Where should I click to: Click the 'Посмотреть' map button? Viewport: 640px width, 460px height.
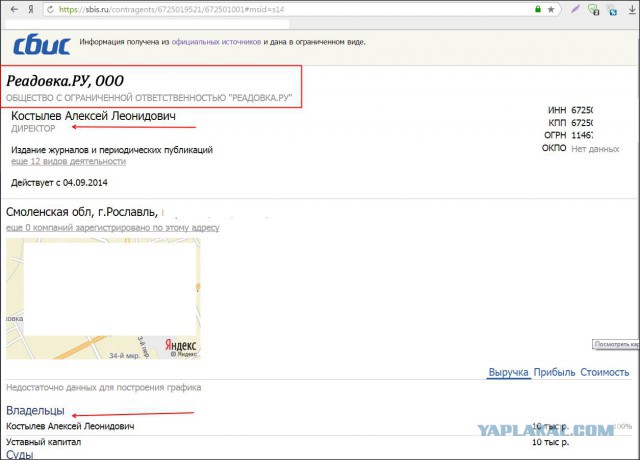tap(616, 344)
